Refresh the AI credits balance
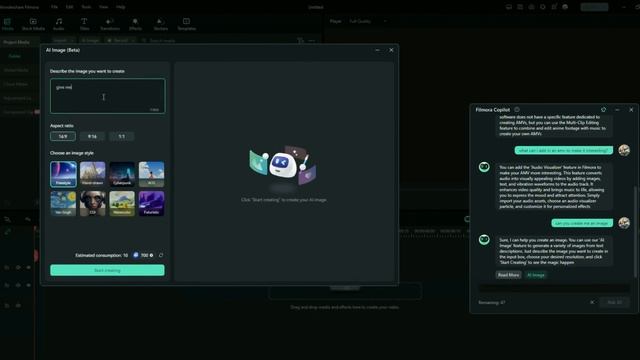Screen dimensions: 640x360 (x=161, y=255)
